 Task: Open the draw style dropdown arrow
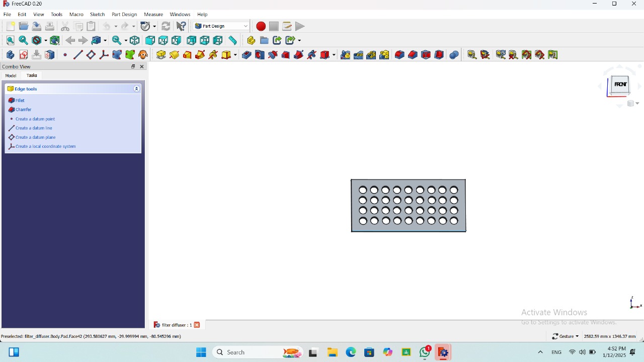(46, 40)
